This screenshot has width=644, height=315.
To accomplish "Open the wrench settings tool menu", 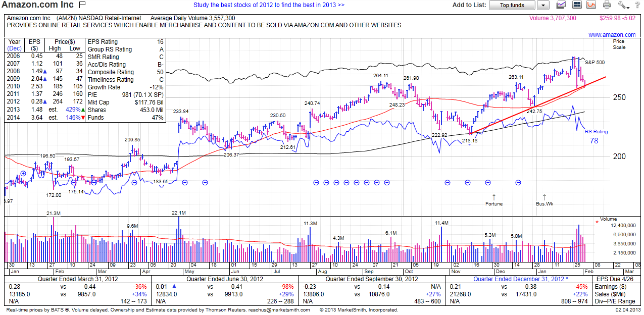I will [623, 5].
